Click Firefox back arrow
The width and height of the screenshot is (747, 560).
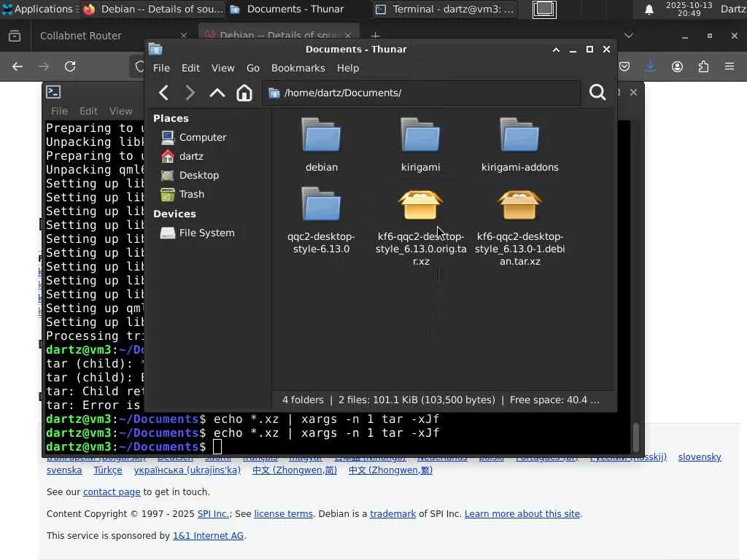[x=18, y=66]
